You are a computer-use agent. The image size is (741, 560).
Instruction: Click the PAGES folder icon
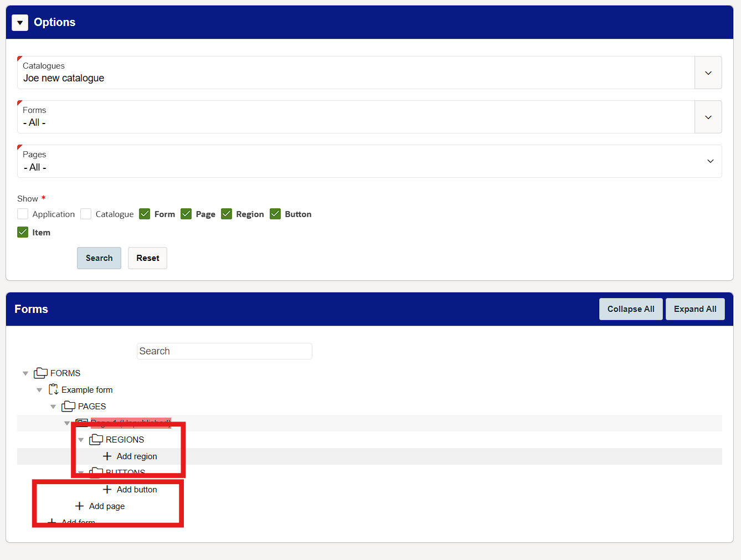(x=68, y=406)
